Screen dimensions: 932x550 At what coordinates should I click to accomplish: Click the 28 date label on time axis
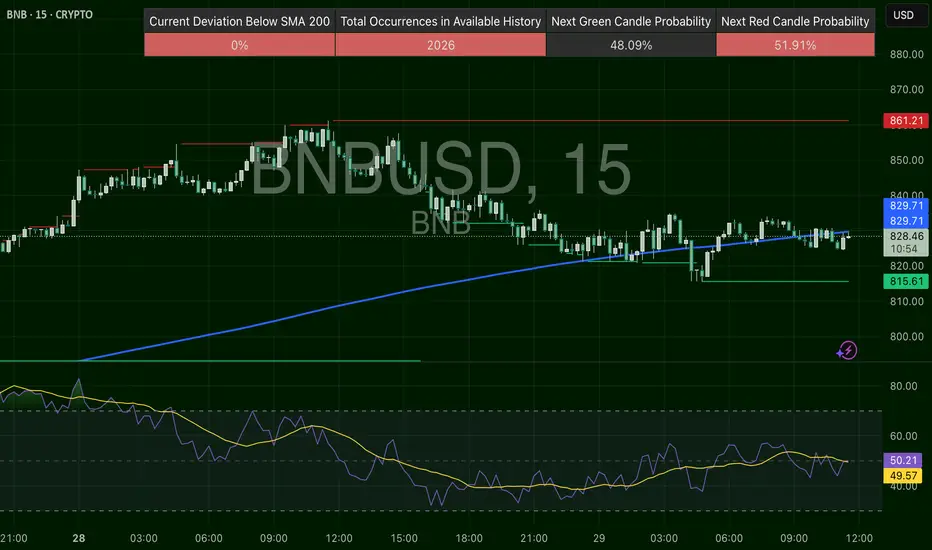pos(78,538)
